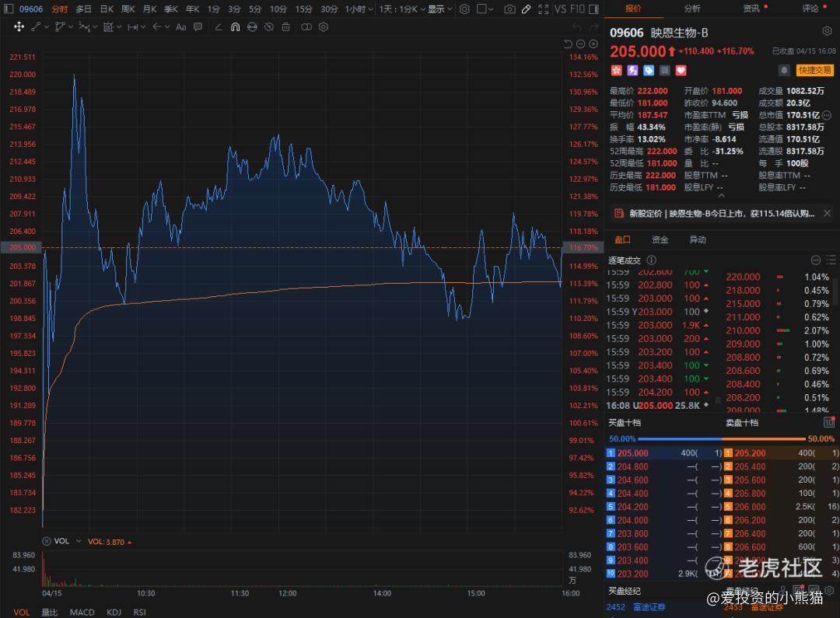Open the 资讯 news tab

tap(751, 9)
